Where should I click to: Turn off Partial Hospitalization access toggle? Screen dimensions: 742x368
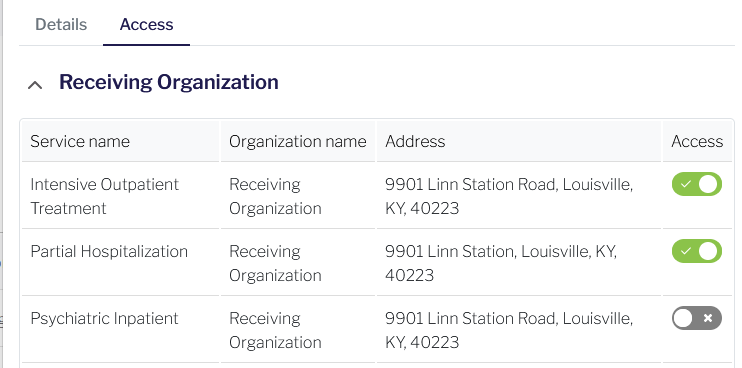click(697, 251)
